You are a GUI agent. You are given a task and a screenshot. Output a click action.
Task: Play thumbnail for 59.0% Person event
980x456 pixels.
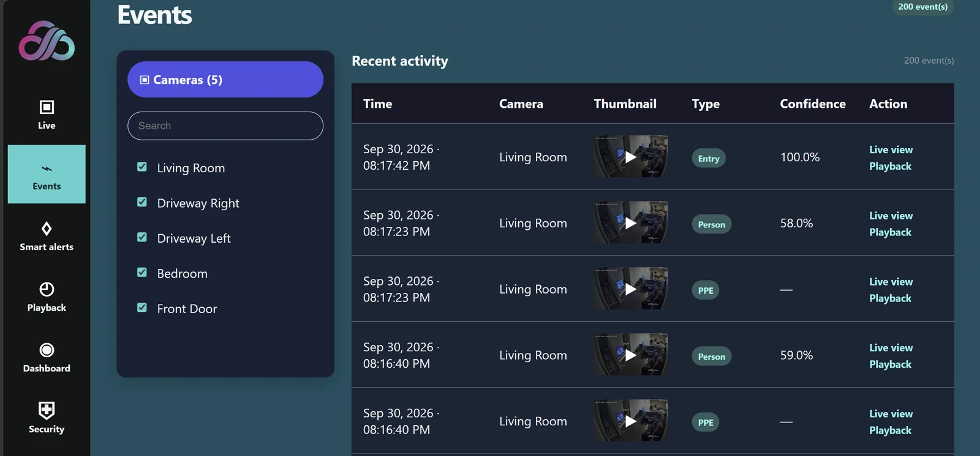[x=631, y=355]
